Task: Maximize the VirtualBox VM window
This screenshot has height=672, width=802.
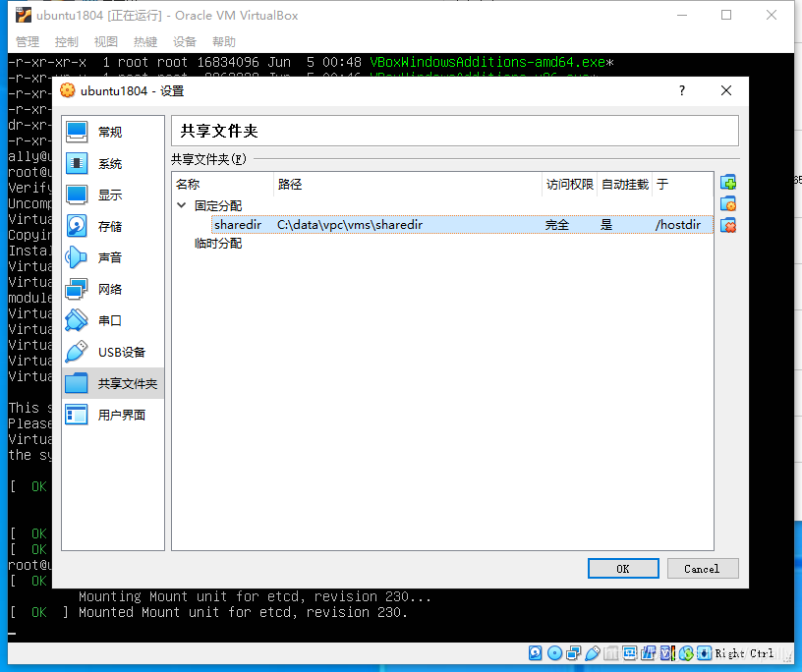Action: [x=726, y=15]
